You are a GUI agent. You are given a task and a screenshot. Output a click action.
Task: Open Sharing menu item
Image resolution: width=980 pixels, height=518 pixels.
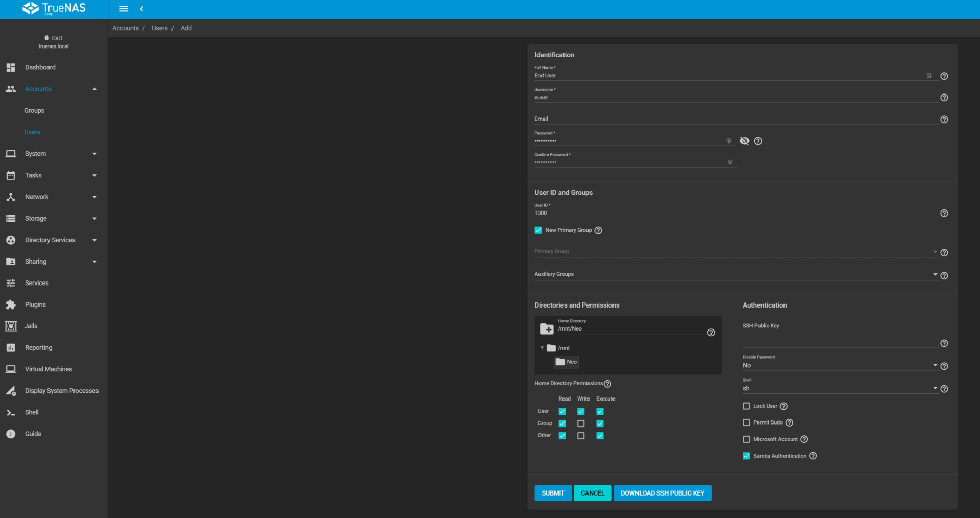coord(54,262)
